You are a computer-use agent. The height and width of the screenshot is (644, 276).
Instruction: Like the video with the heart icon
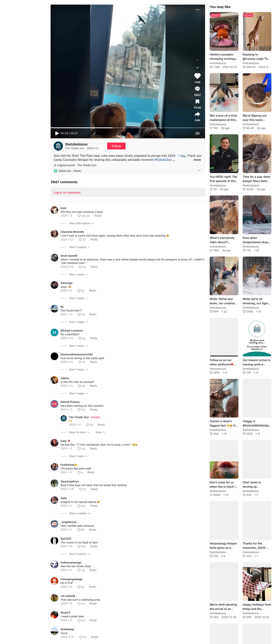point(197,76)
